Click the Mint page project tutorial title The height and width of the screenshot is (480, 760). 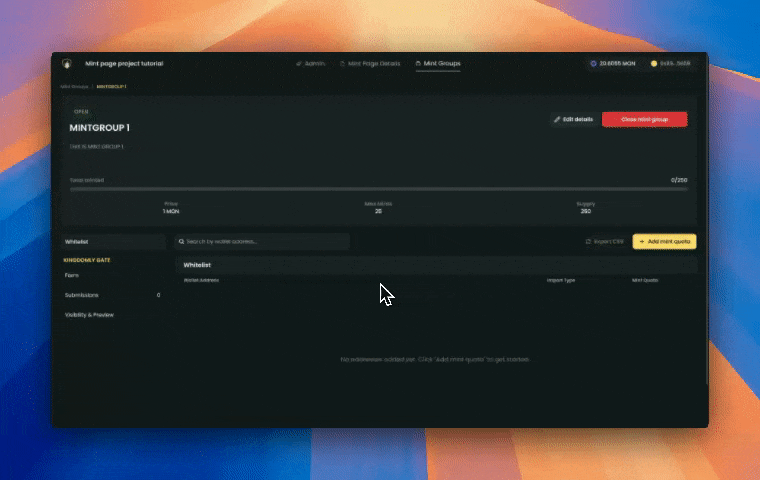pyautogui.click(x=124, y=64)
